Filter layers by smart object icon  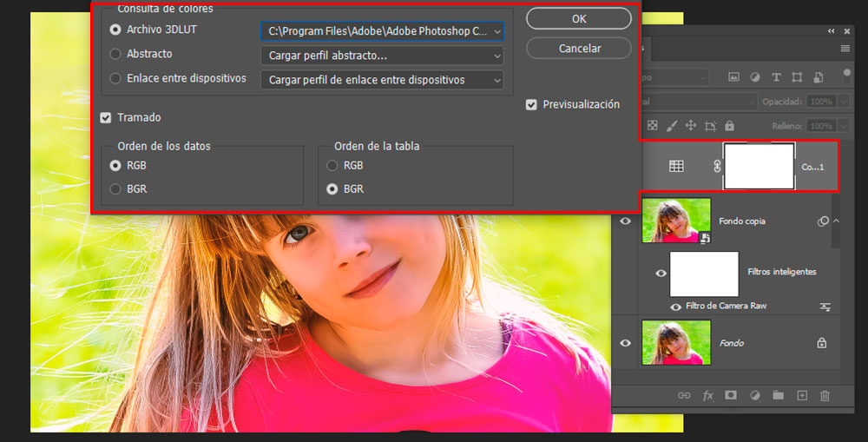point(819,77)
